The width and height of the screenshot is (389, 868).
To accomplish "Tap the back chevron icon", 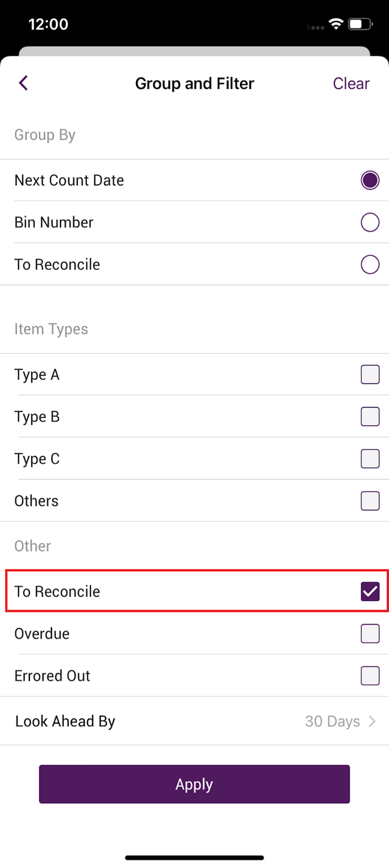I will point(23,83).
